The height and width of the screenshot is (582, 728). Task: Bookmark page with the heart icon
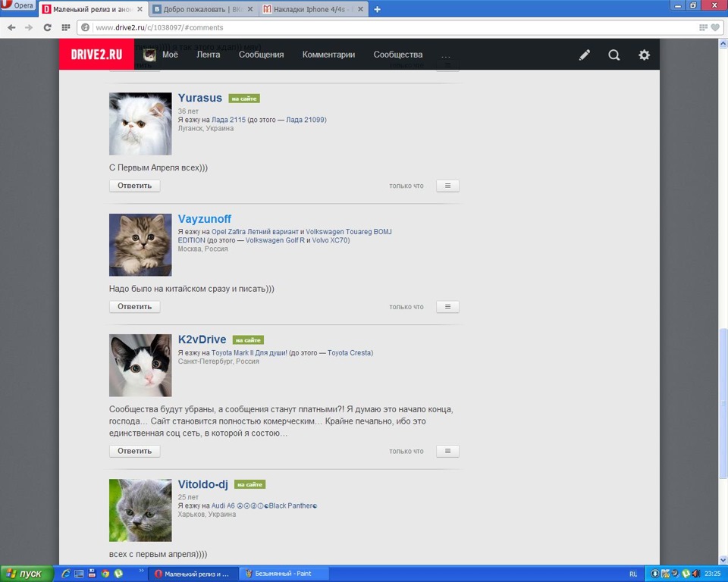pos(715,27)
